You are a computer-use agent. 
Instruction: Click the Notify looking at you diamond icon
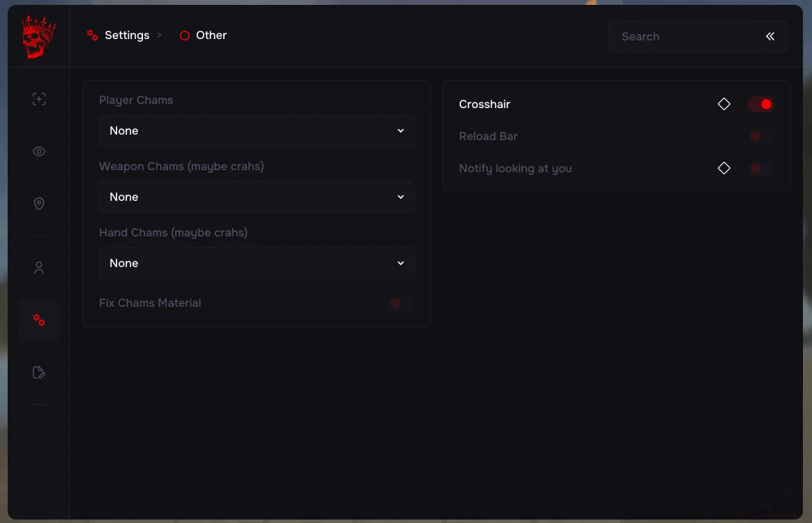(x=724, y=168)
